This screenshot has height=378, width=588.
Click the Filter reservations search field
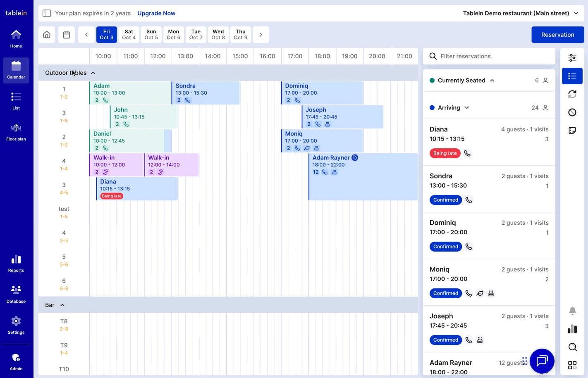(x=494, y=56)
